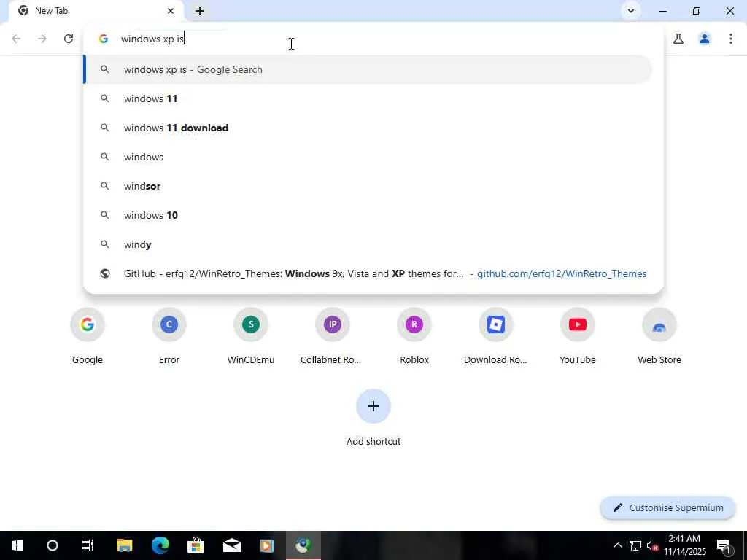Choose the plain 'windows' suggestion
Viewport: 747px width, 560px height.
(x=368, y=157)
